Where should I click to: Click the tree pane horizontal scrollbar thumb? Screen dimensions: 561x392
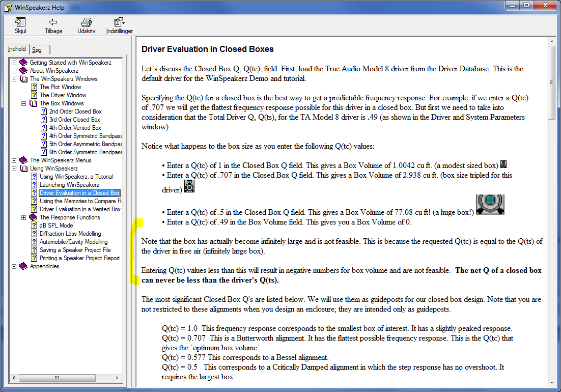pos(57,378)
